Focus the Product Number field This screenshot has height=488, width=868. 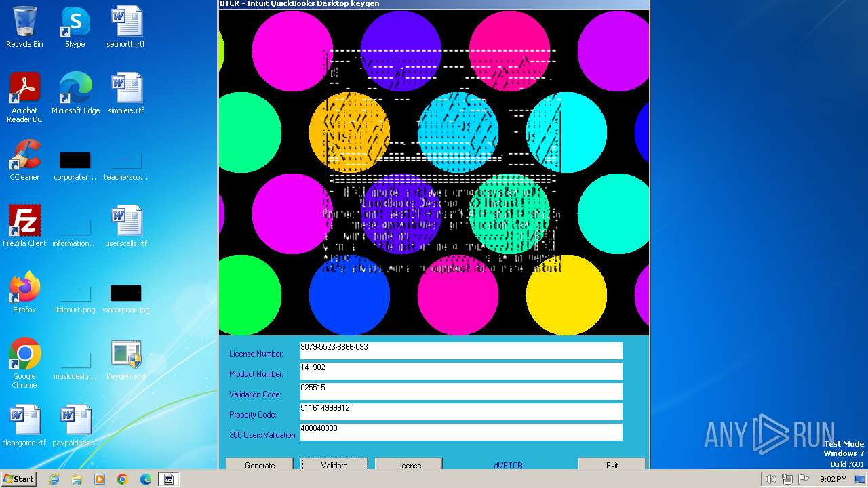click(x=461, y=371)
